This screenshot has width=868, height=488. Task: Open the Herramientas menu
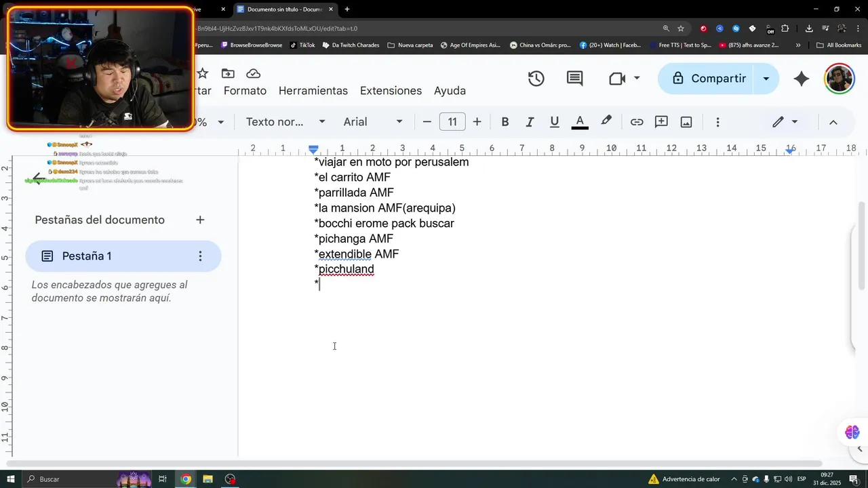pos(313,91)
